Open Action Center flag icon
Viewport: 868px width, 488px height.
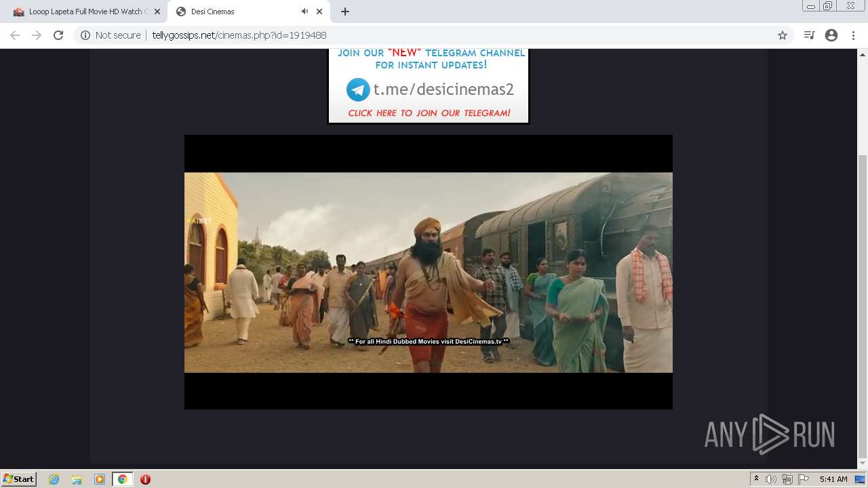(803, 479)
